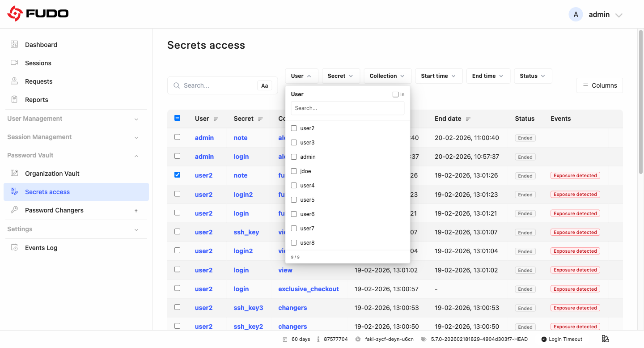Click the gear icon beside faki-zycf-deyn-u6cn

point(358,339)
